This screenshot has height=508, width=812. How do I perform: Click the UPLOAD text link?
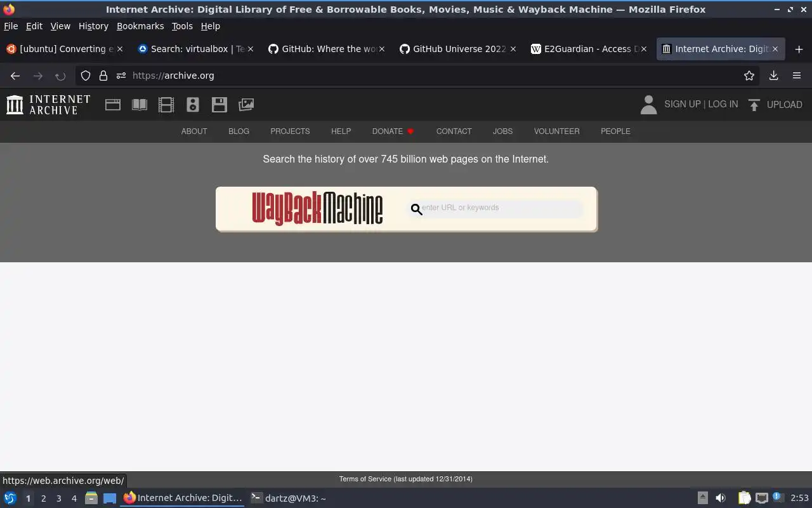[784, 105]
